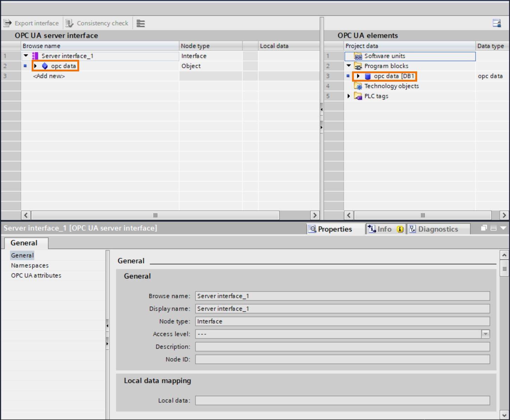510x420 pixels.
Task: Click the collapse-all rows toolbar icon
Action: [x=141, y=23]
